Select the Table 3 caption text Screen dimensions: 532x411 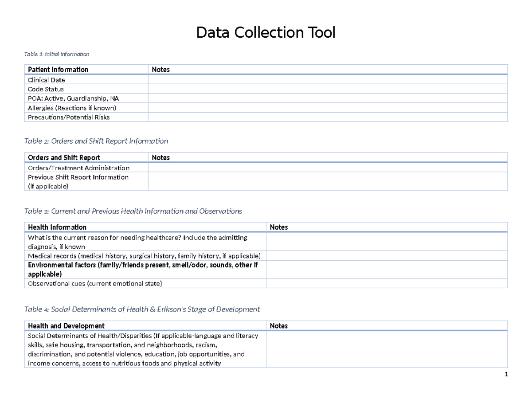(x=133, y=211)
